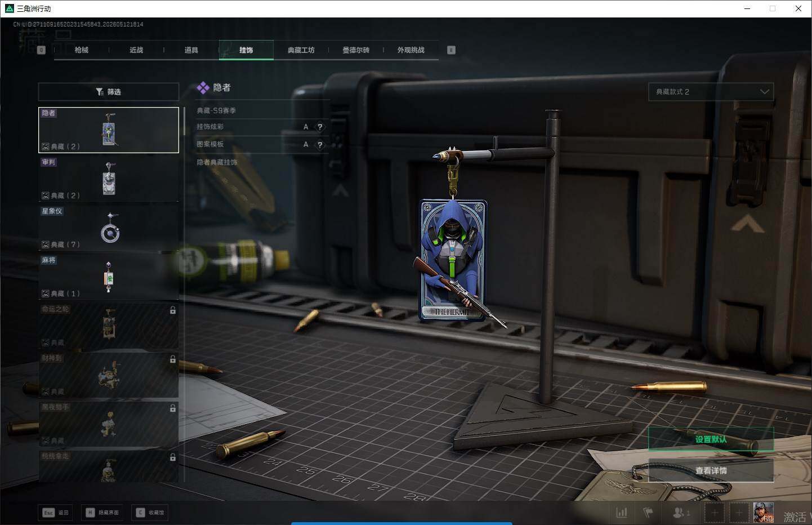This screenshot has height=525, width=812.
Task: Click the H 隐藏界面 button
Action: pyautogui.click(x=102, y=513)
